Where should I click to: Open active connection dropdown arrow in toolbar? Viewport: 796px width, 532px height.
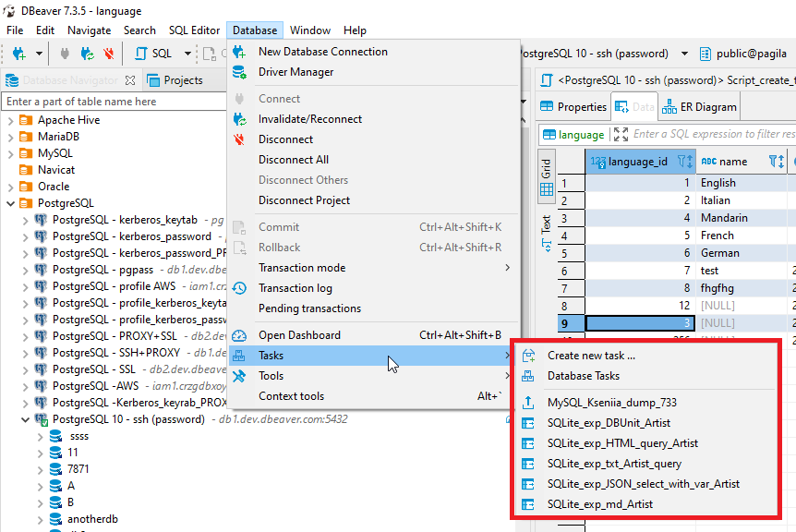tap(684, 54)
